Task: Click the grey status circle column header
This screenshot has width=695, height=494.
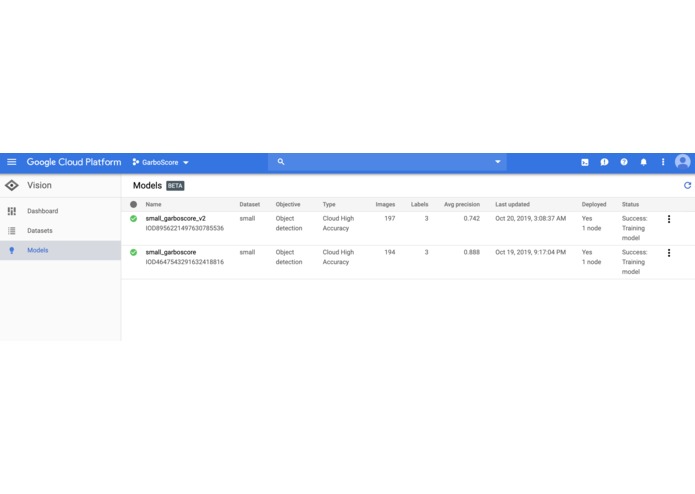Action: click(133, 204)
